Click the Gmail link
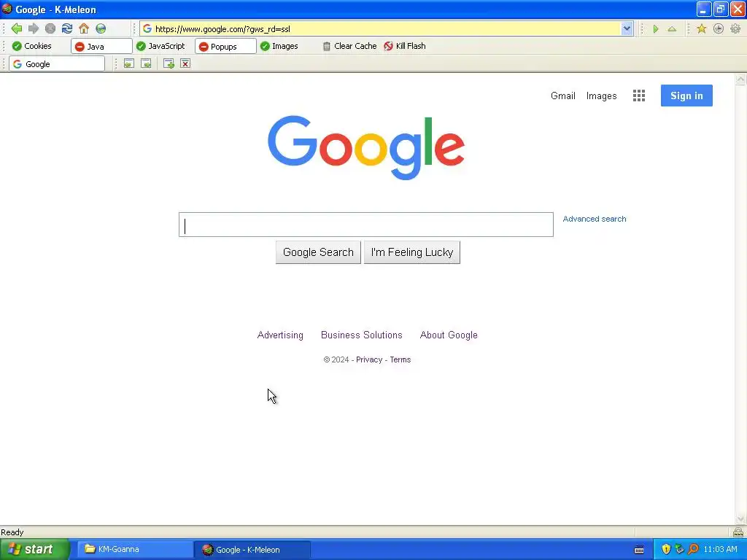This screenshot has height=560, width=747. pos(562,96)
